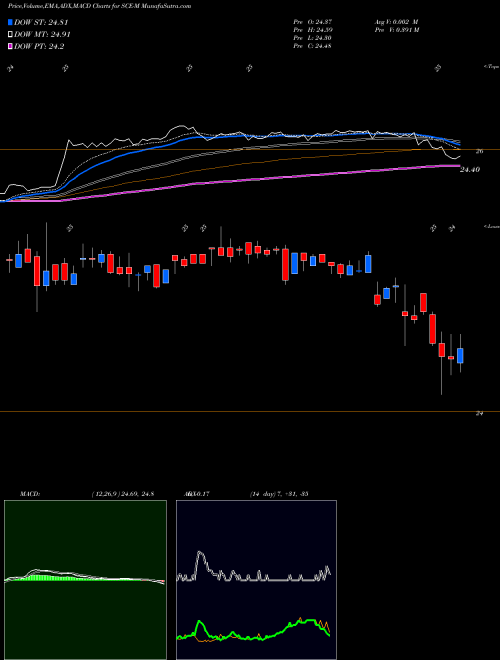Screen dimensions: 500x660
Task: Open the green MACD histogram panel
Action: (x=85, y=580)
